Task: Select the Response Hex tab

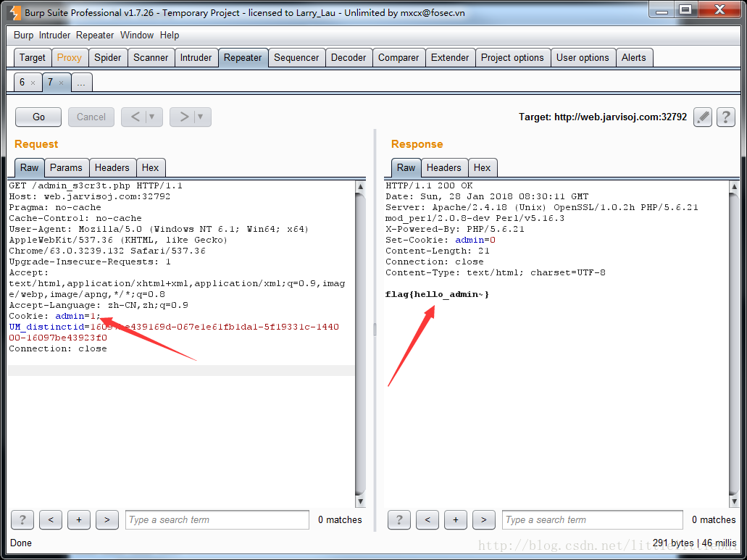Action: [x=482, y=167]
